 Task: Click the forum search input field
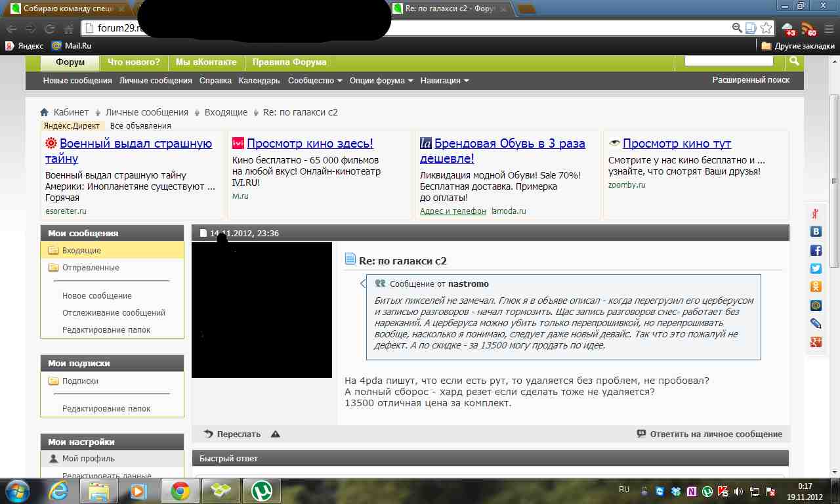(x=728, y=60)
